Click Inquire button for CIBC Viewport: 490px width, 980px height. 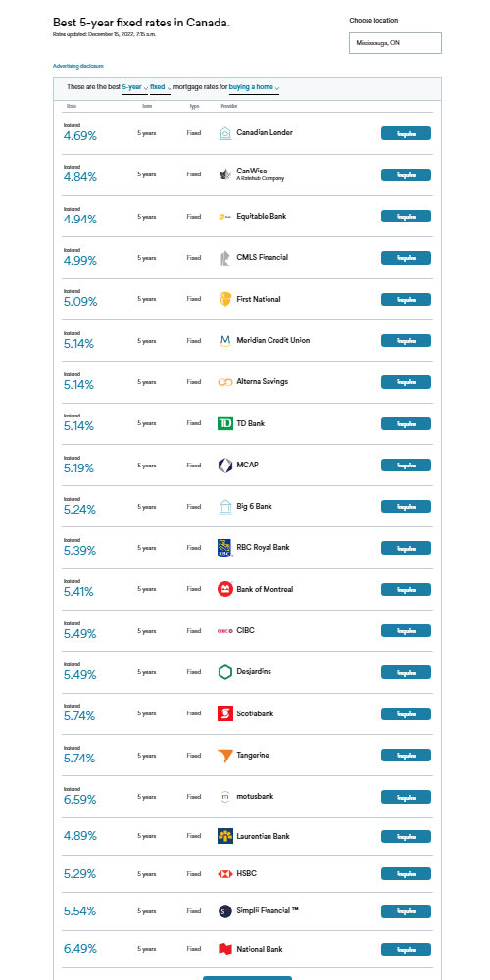(407, 630)
